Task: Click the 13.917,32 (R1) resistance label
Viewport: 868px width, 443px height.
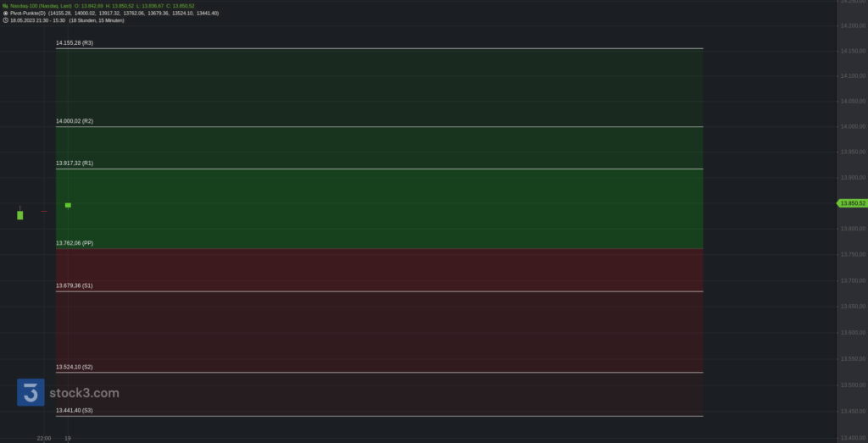Action: [x=75, y=163]
